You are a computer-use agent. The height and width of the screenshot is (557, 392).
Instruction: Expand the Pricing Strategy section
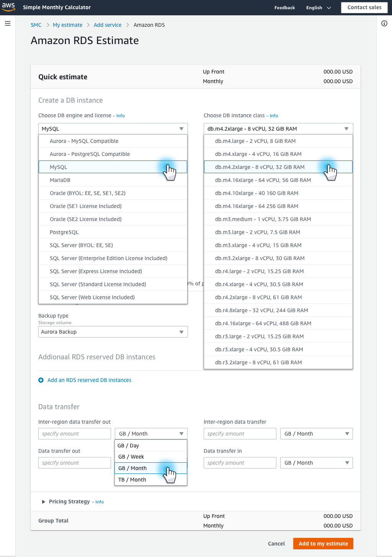coord(44,502)
